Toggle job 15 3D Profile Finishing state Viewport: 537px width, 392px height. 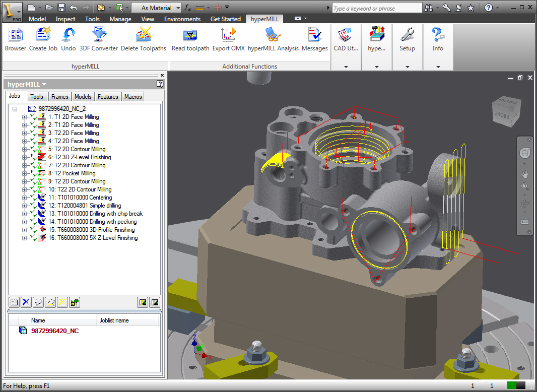click(33, 230)
